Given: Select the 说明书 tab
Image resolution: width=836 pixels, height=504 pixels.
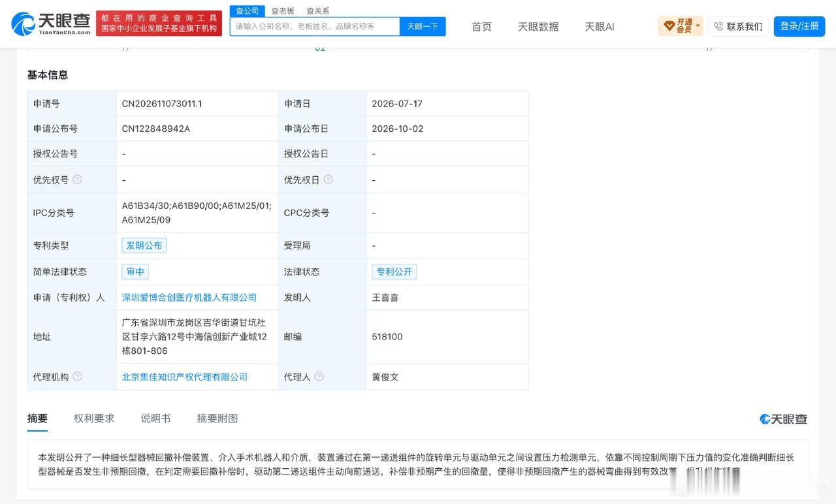Looking at the screenshot, I should tap(155, 418).
